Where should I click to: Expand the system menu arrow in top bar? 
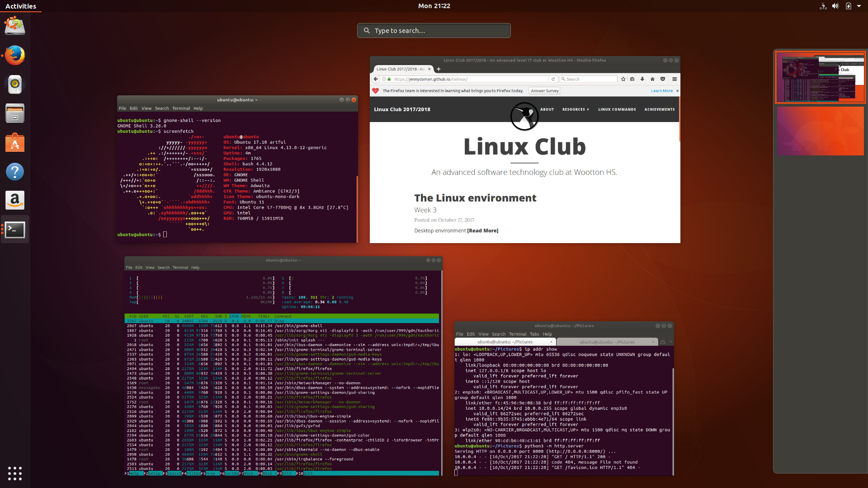click(x=859, y=6)
